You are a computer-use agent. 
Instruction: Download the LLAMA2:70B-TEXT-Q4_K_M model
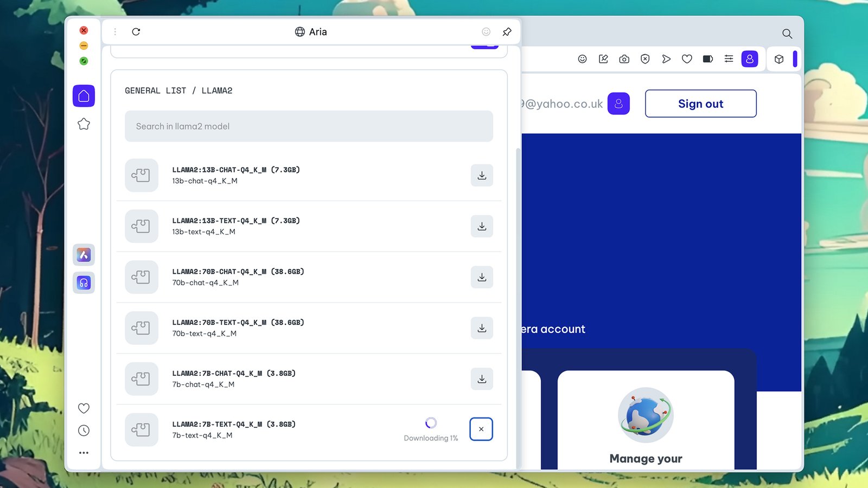482,328
